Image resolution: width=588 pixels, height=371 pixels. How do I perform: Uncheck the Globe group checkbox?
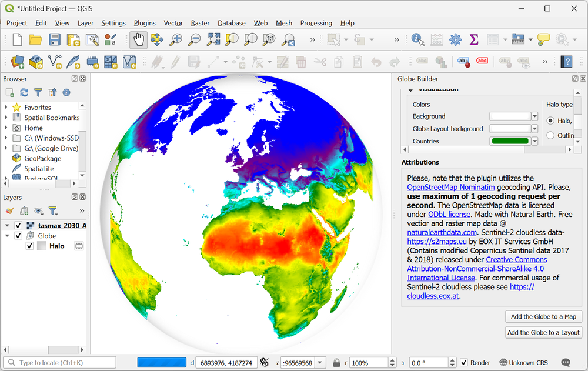coord(18,236)
